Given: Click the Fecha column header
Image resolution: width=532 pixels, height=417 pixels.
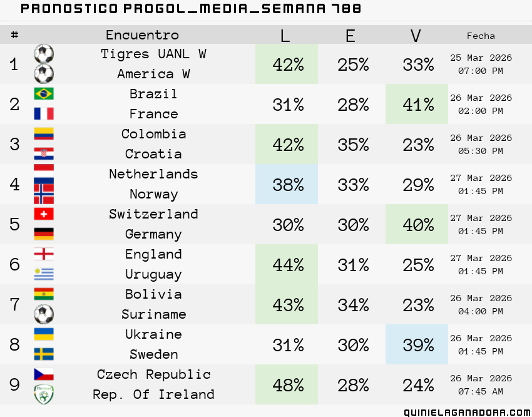Looking at the screenshot, I should [481, 36].
